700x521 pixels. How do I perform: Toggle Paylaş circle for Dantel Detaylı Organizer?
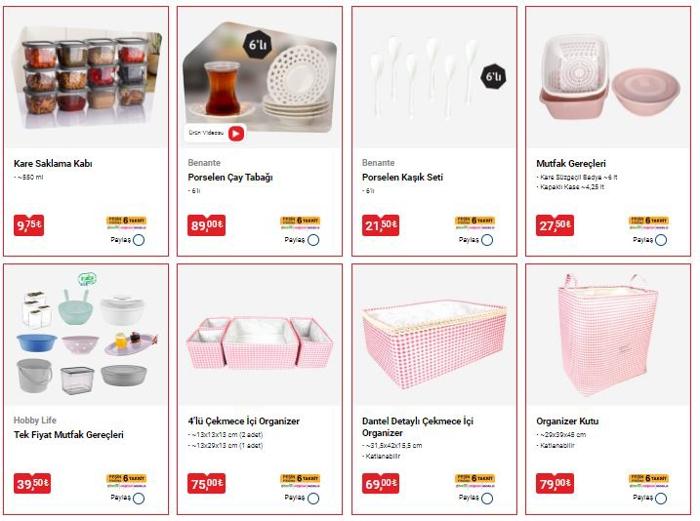(x=487, y=498)
